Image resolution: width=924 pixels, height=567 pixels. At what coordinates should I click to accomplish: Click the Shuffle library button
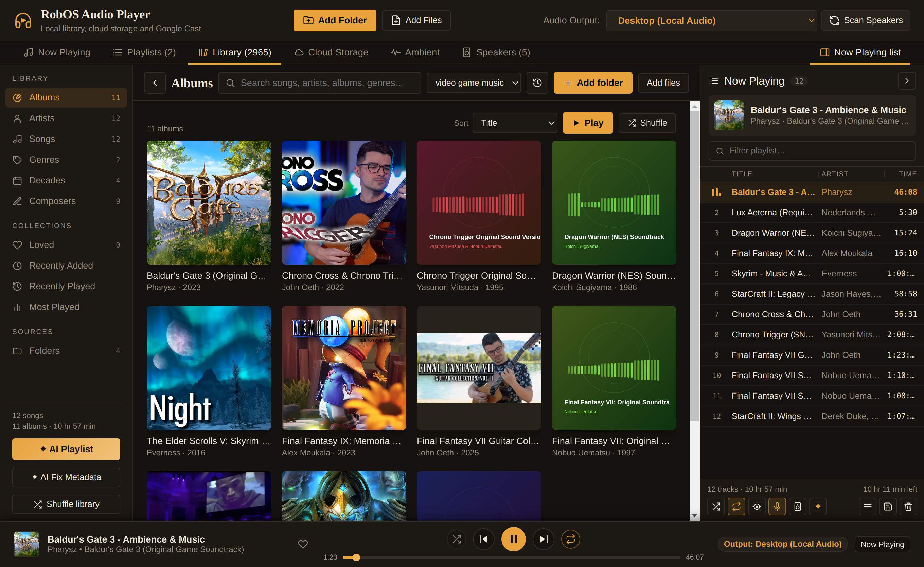click(x=66, y=504)
